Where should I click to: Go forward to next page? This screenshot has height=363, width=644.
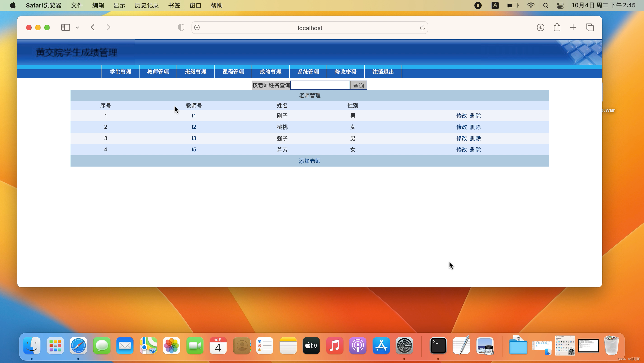click(x=108, y=28)
